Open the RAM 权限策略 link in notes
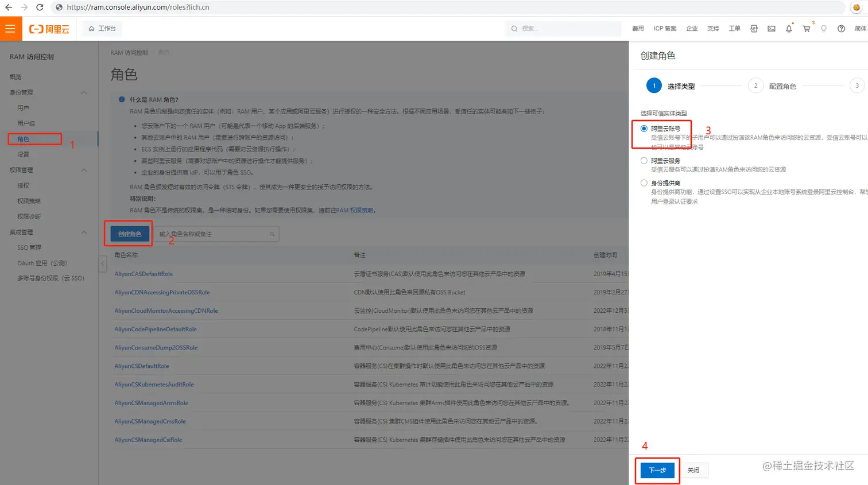 pyautogui.click(x=354, y=211)
